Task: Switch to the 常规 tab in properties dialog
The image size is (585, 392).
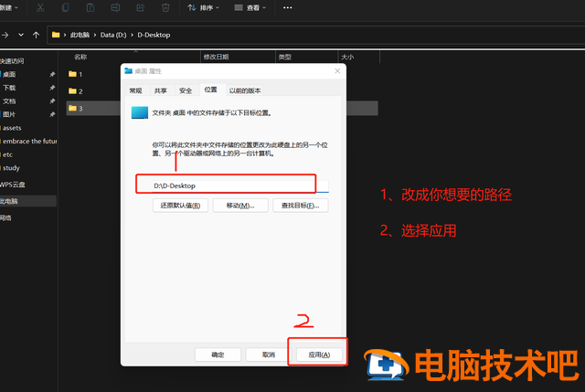Action: (x=136, y=90)
